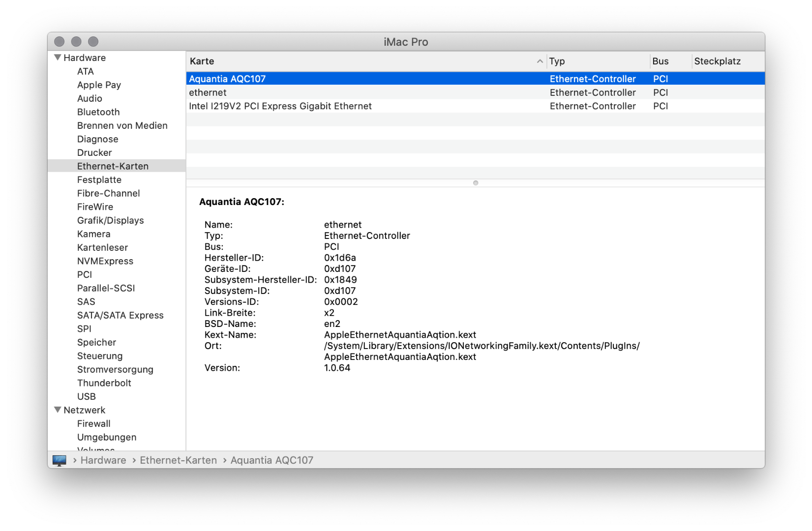Collapse the Netzwerk section triangle
Screen dimensions: 812x531
pyautogui.click(x=58, y=410)
